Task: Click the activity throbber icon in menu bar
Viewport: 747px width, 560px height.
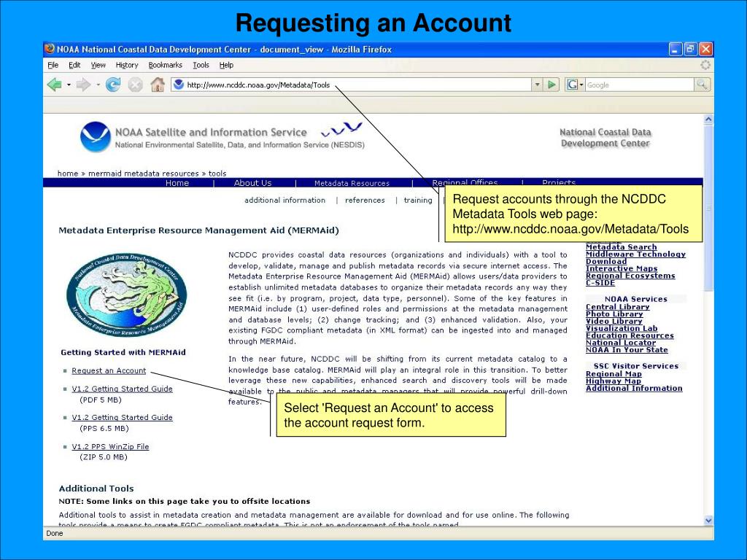Action: [x=705, y=65]
